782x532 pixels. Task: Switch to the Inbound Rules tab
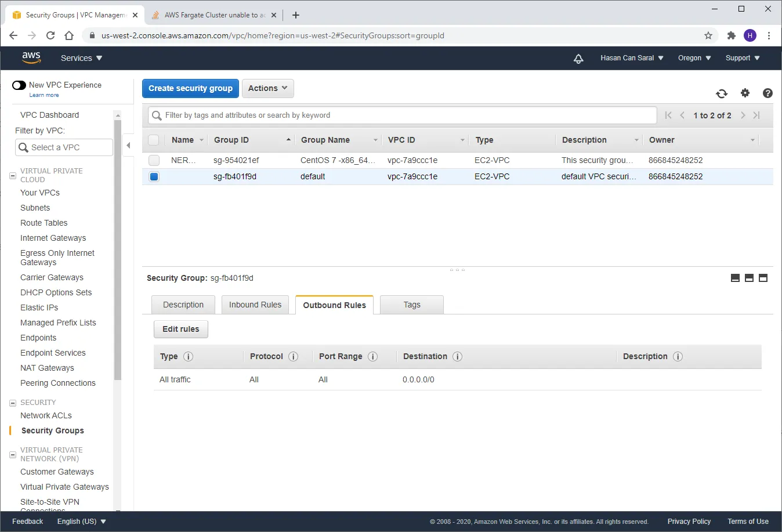coord(255,305)
